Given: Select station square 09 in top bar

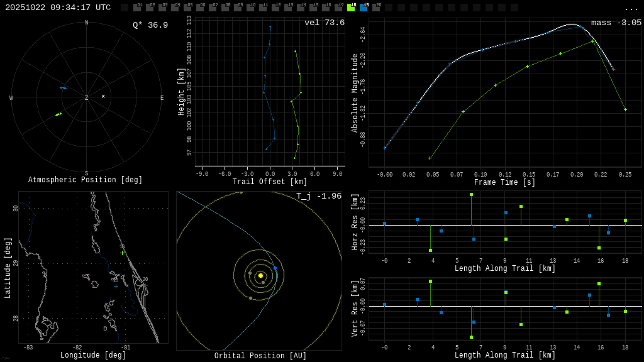Looking at the screenshot, I should click(x=238, y=8).
